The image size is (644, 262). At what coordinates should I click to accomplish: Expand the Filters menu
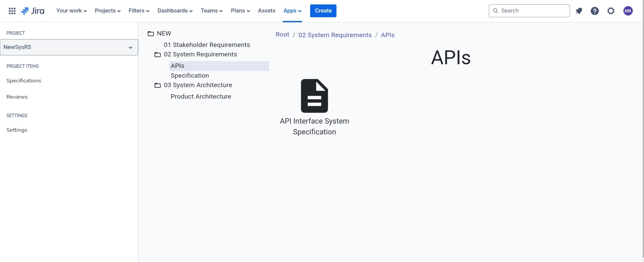139,11
